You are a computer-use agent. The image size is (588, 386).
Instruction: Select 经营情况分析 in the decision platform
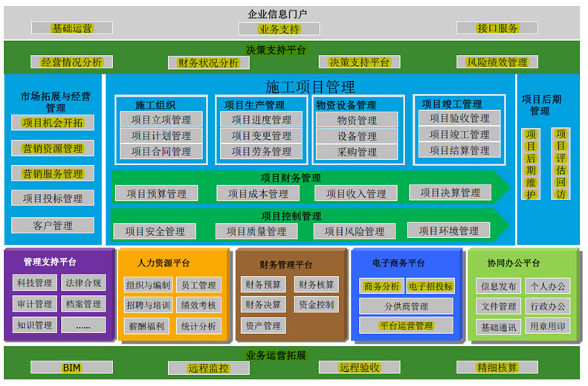(71, 62)
